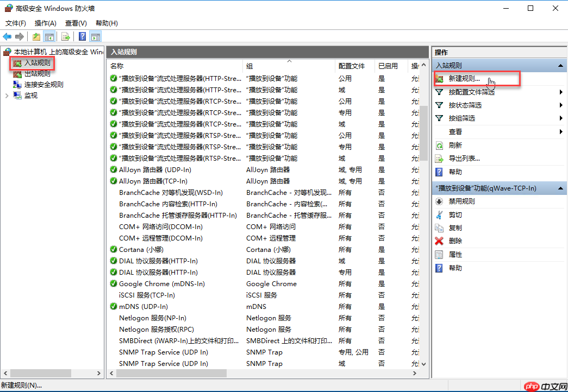The image size is (568, 392).
Task: Click the Copy (复制) icon
Action: [x=439, y=227]
